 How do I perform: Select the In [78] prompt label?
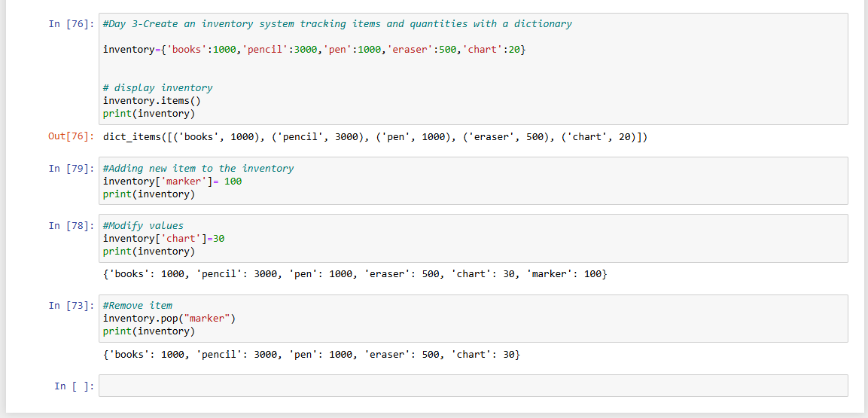click(x=72, y=226)
